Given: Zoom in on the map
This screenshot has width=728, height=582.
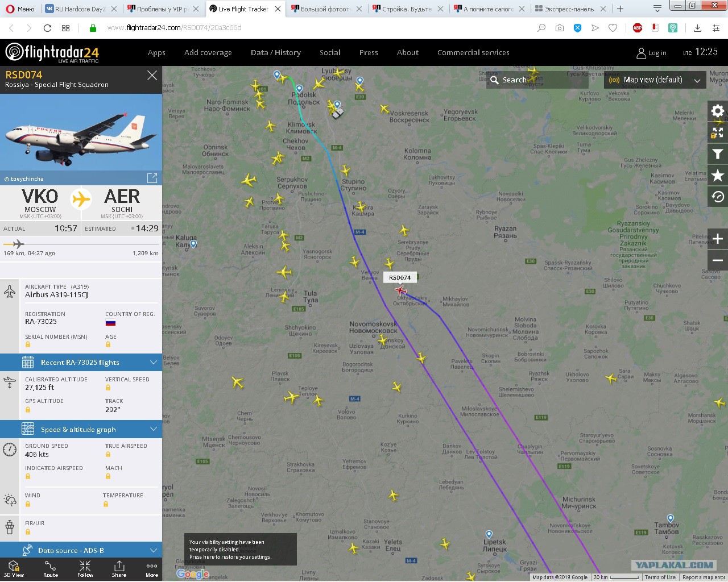Looking at the screenshot, I should [x=718, y=239].
